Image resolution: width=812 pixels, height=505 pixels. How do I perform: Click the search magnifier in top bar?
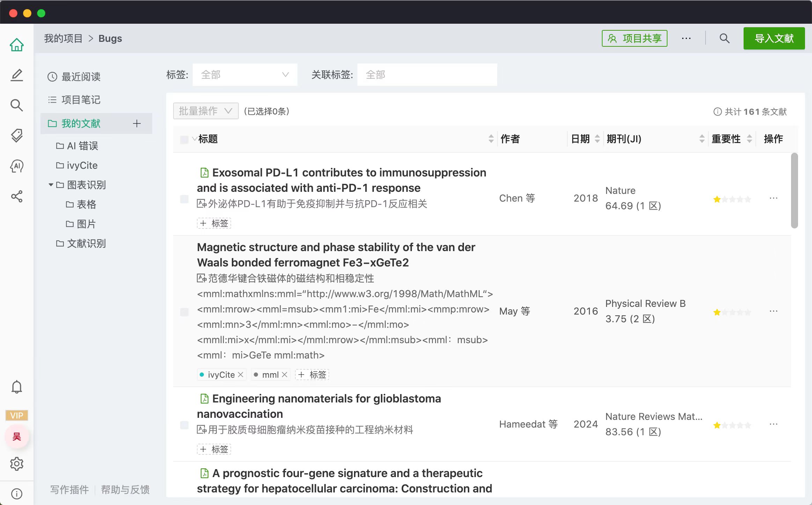[x=725, y=38]
